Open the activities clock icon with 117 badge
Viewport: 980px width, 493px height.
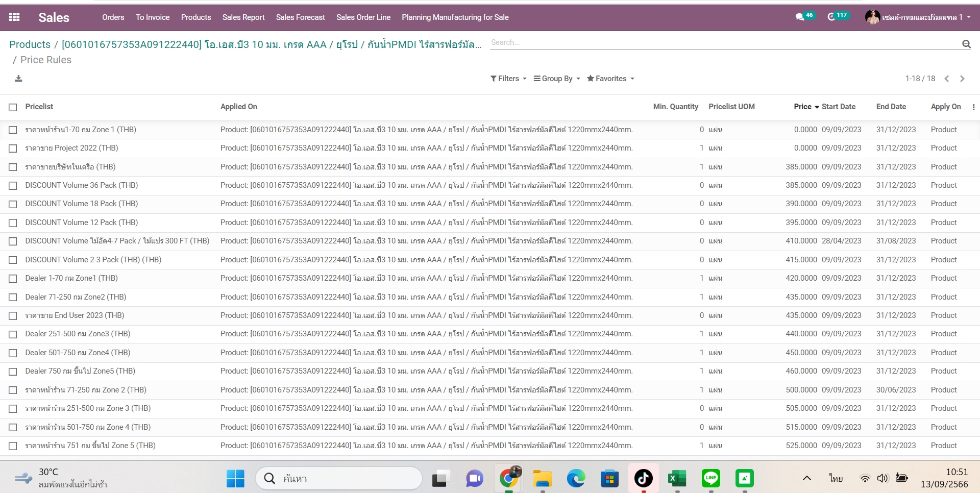[831, 17]
